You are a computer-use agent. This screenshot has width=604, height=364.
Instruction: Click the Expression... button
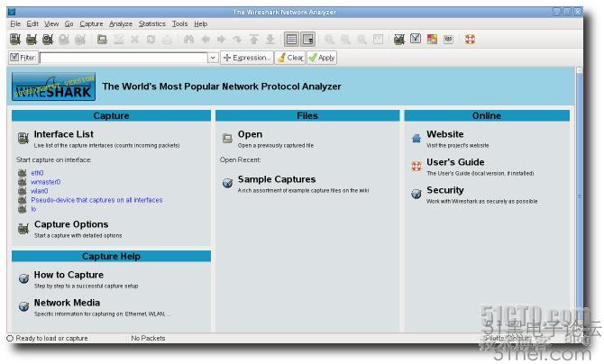click(246, 58)
